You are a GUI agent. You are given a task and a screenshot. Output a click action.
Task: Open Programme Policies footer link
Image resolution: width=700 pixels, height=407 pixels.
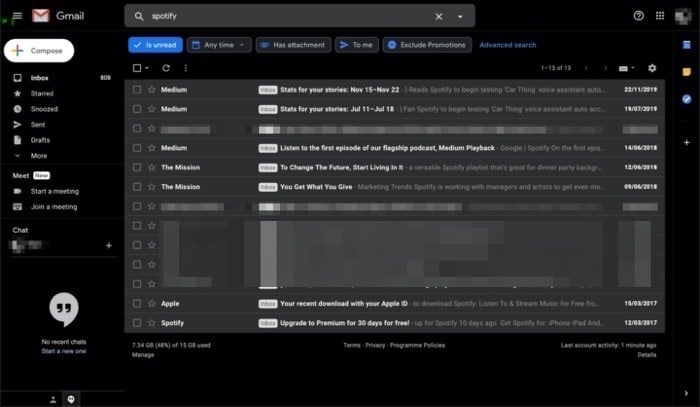click(x=417, y=345)
